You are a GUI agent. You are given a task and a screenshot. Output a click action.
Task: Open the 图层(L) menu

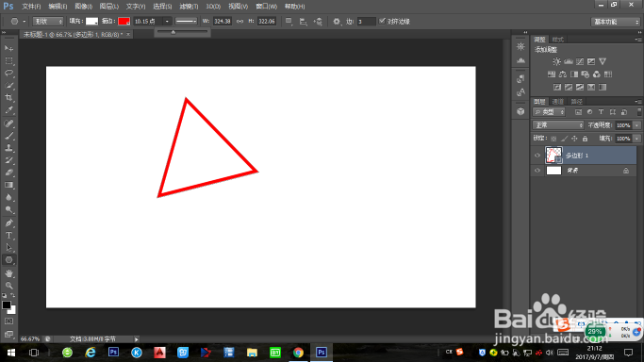click(x=109, y=7)
